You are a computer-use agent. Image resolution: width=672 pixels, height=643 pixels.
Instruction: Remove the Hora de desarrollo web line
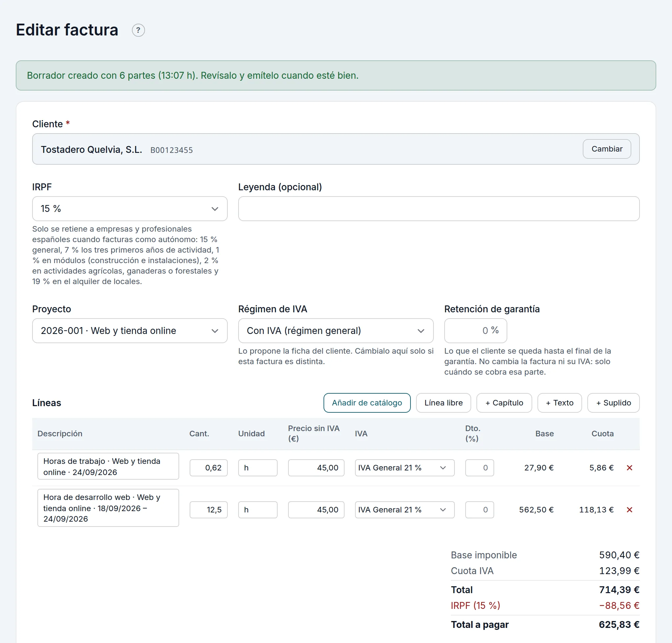(x=629, y=510)
